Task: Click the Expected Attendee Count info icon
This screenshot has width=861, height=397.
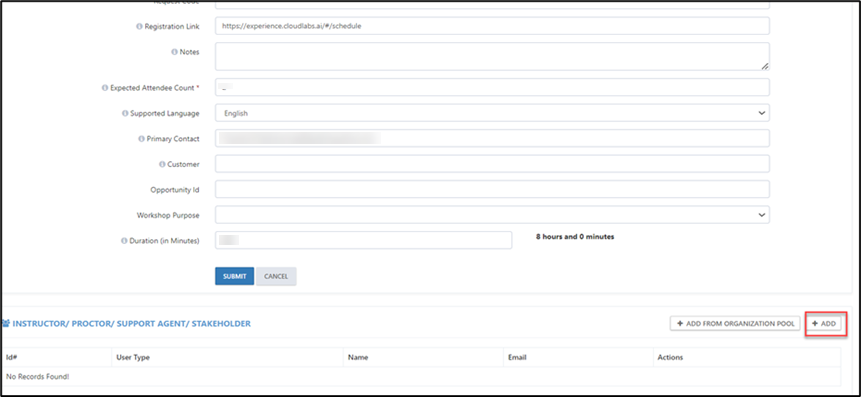Action: coord(105,88)
